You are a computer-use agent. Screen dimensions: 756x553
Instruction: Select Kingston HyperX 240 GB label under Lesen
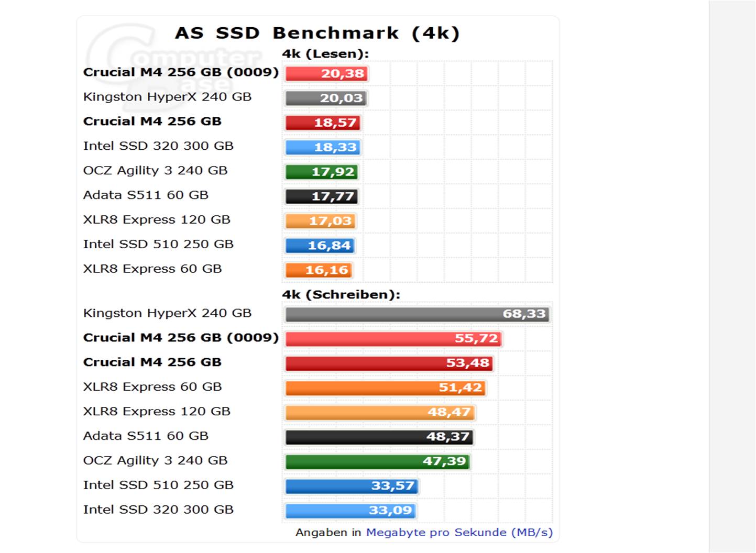(167, 97)
